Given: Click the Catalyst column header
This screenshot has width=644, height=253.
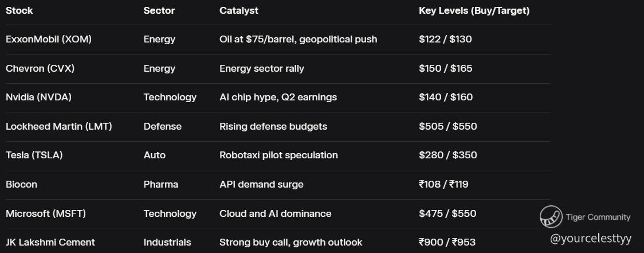Looking at the screenshot, I should coord(239,10).
